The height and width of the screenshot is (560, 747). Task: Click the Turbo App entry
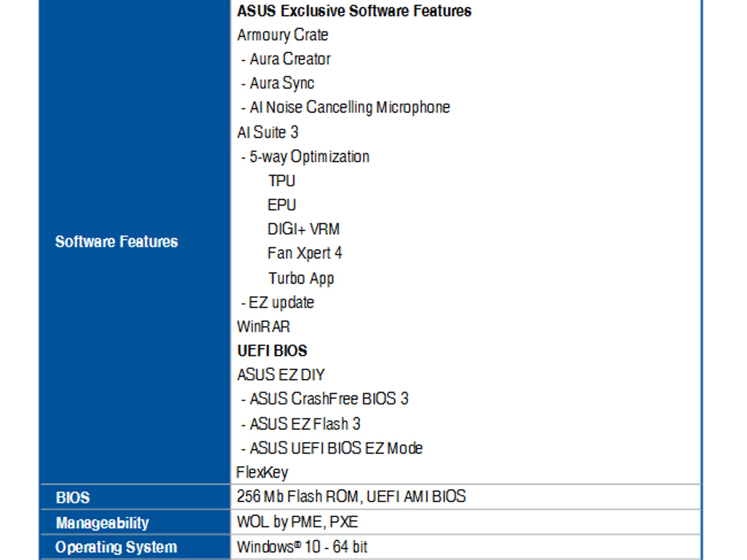pos(301,278)
